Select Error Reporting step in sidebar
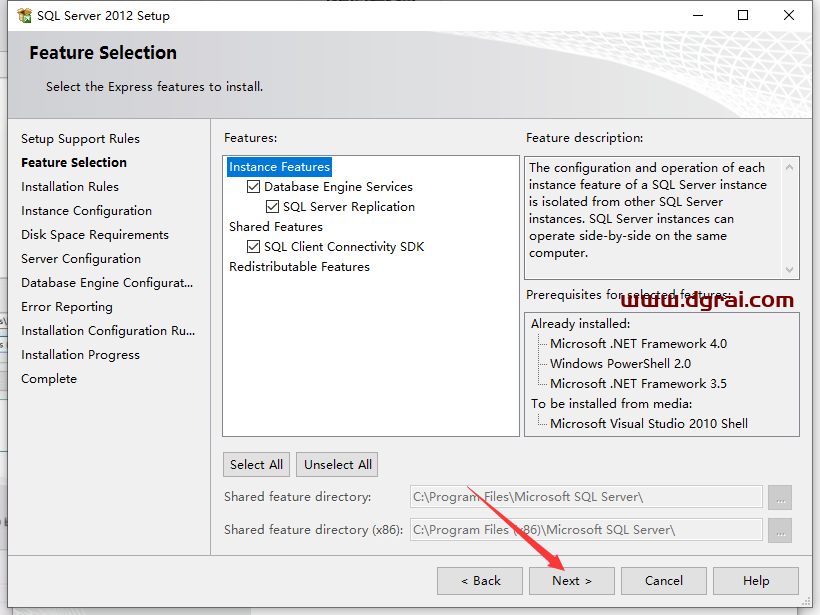820x615 pixels. (x=67, y=307)
